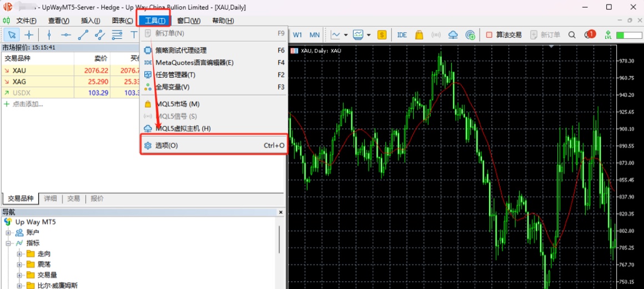Switch to 报价 tab
This screenshot has width=644, height=289.
coord(97,198)
